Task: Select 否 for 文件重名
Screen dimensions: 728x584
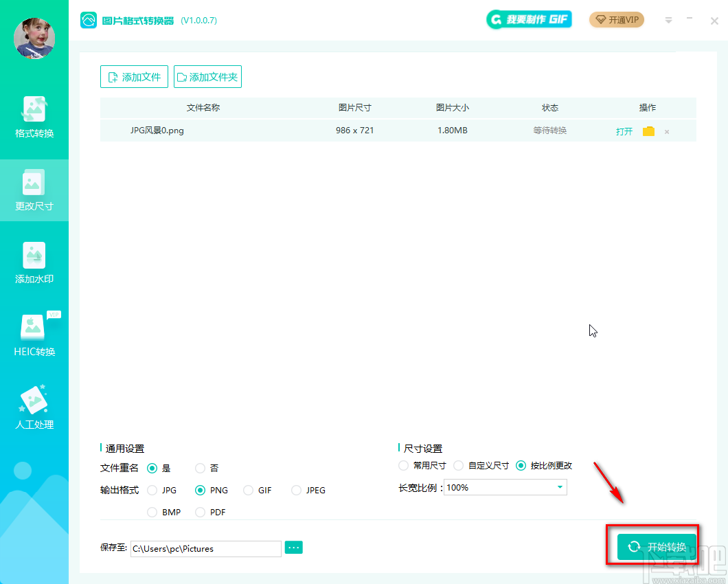Action: pos(200,469)
